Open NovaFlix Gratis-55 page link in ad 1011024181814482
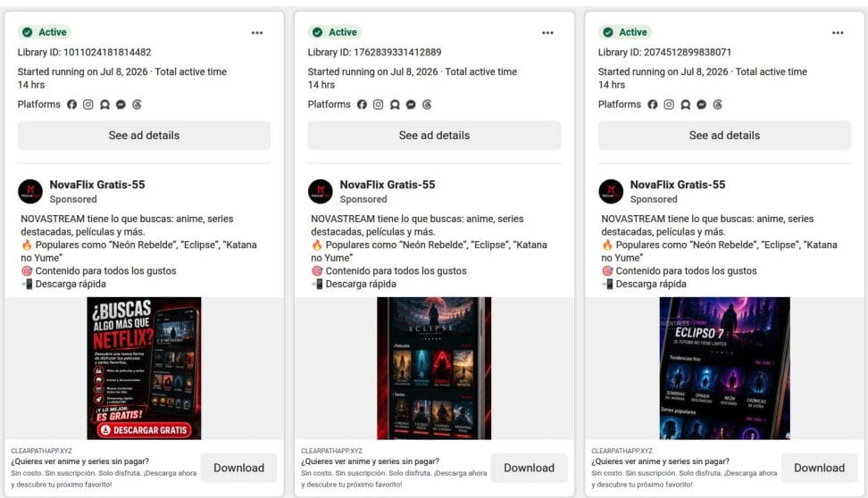The image size is (868, 498). [x=97, y=184]
